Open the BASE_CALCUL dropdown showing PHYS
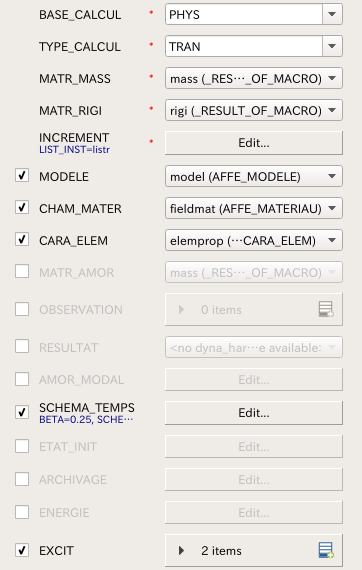This screenshot has width=362, height=570. point(254,14)
